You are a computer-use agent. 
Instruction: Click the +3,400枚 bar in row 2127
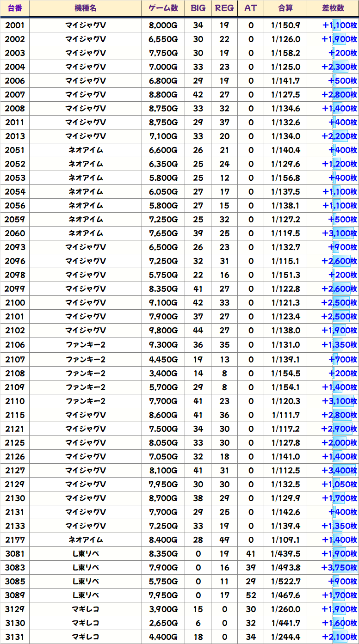pos(340,471)
